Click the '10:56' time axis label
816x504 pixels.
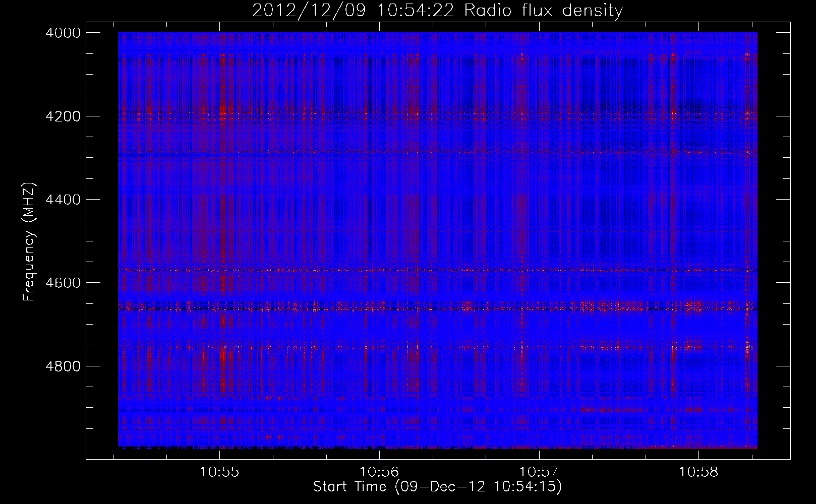tap(379, 472)
